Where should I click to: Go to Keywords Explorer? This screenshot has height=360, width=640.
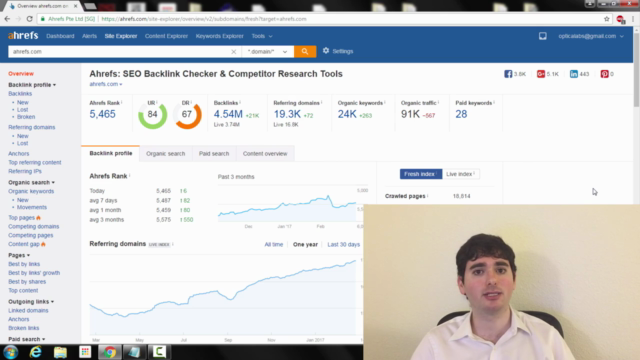click(x=220, y=36)
